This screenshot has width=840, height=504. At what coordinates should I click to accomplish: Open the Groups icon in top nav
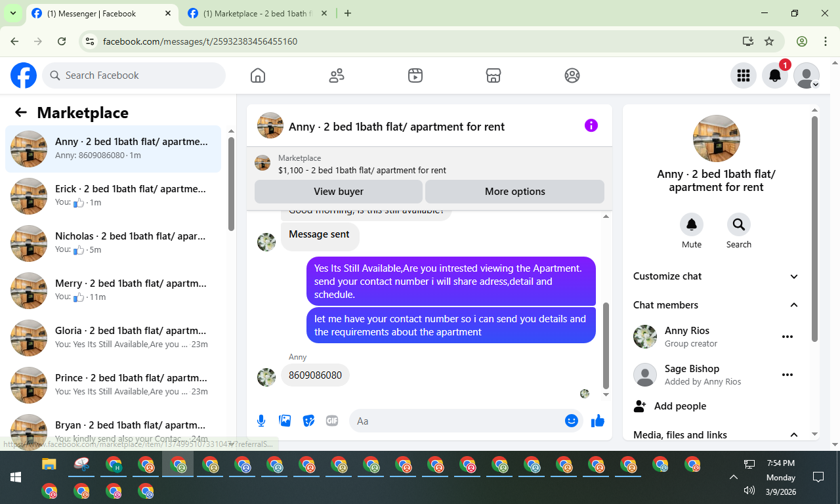point(572,75)
